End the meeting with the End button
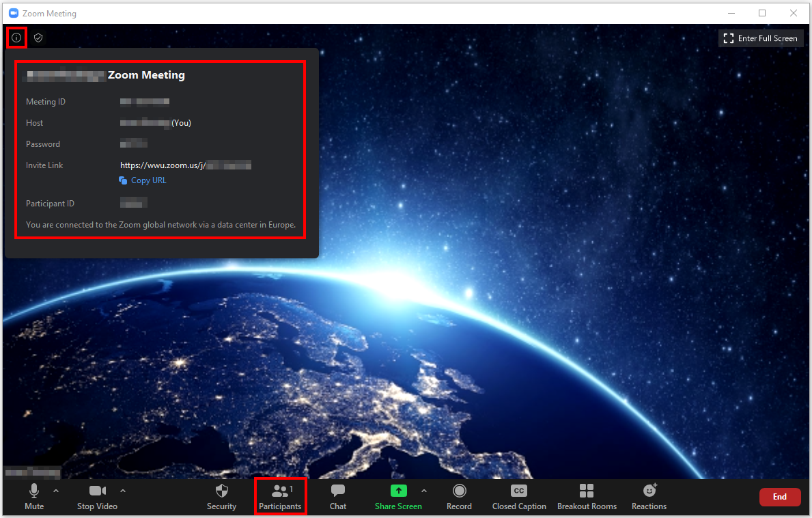The height and width of the screenshot is (518, 812). [779, 497]
